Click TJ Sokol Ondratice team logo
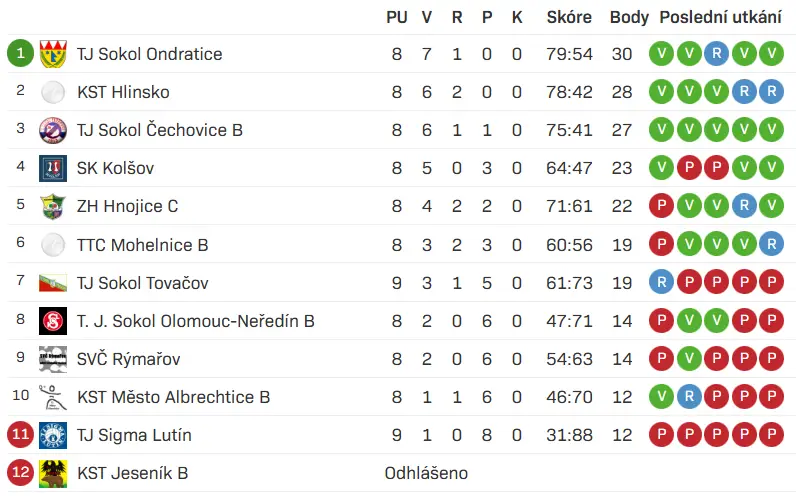Screen dimensions: 796x496 tap(53, 54)
